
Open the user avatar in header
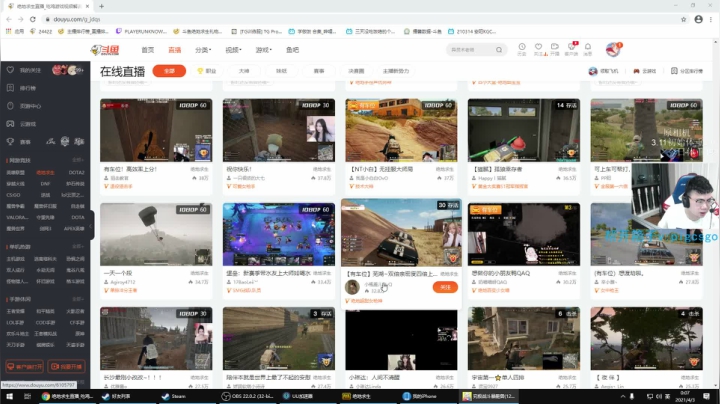[x=613, y=49]
